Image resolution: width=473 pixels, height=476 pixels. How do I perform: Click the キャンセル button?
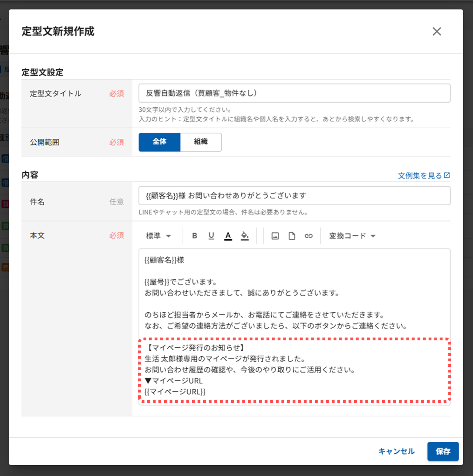(x=396, y=451)
